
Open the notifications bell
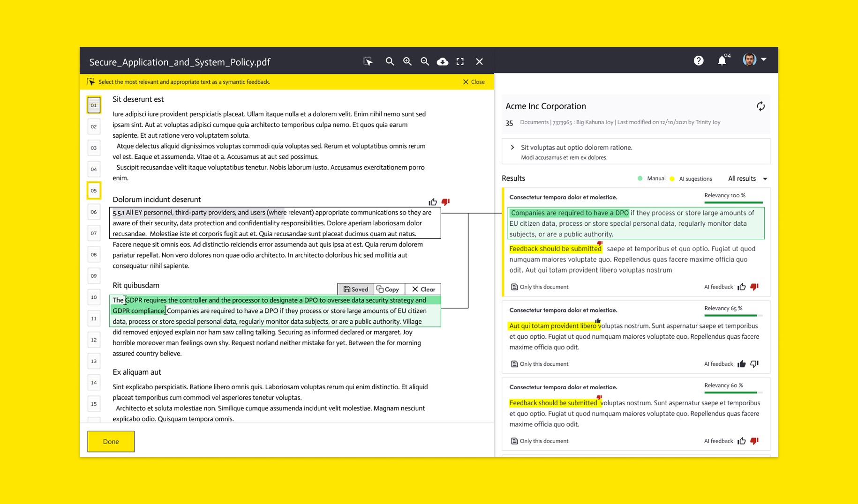pyautogui.click(x=722, y=60)
